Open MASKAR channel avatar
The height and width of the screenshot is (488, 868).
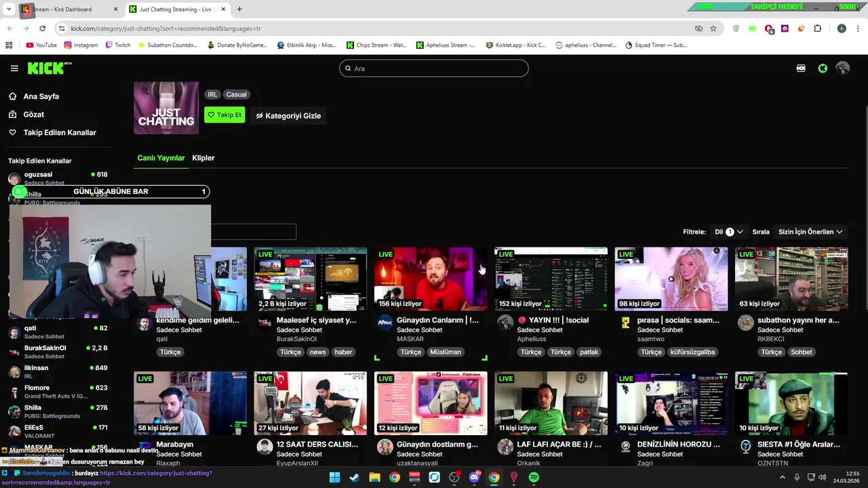(385, 323)
